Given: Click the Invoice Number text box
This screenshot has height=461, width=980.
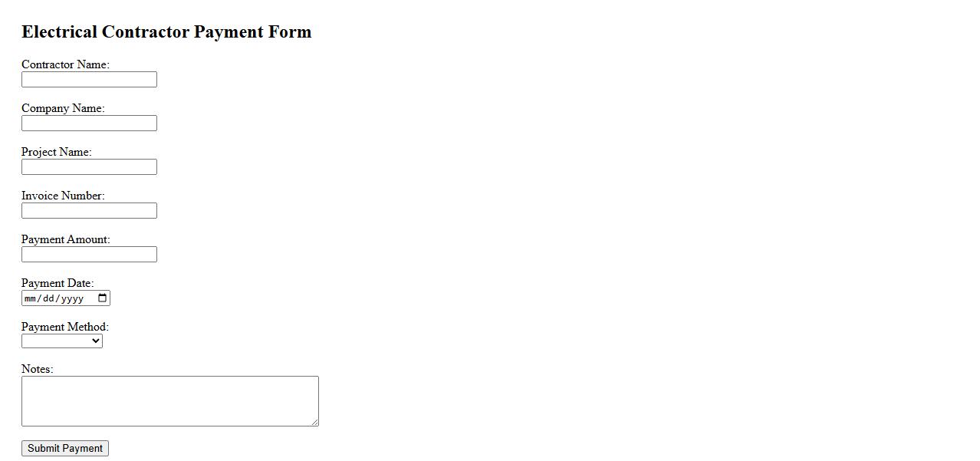Looking at the screenshot, I should [x=89, y=211].
